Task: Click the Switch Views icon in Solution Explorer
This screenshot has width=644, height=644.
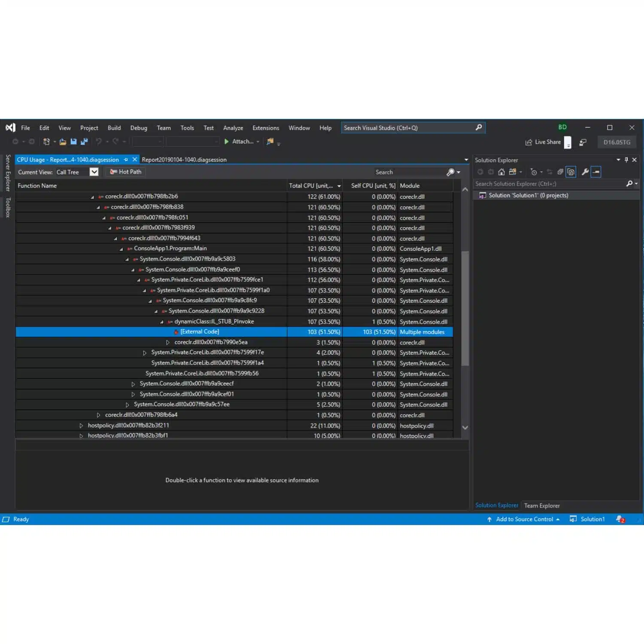Action: (512, 172)
